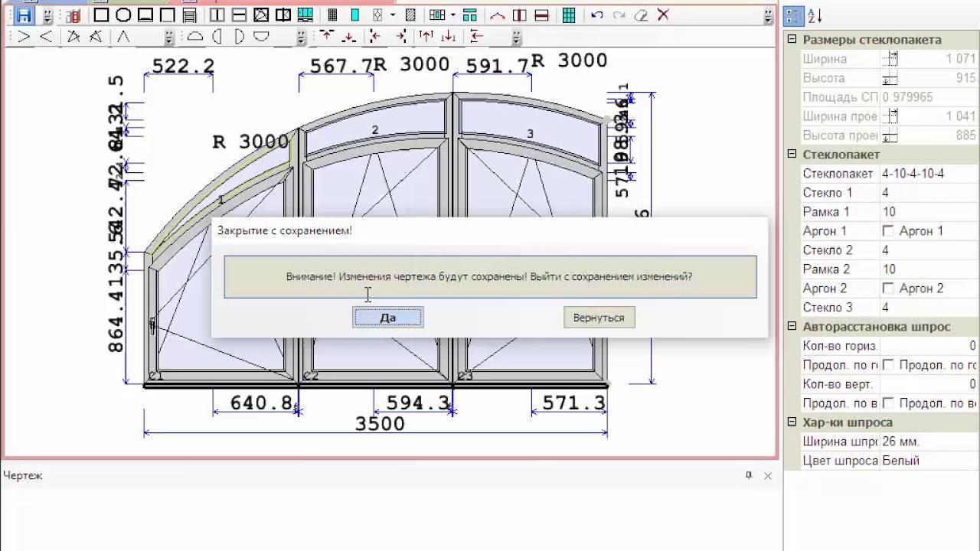Select the left half-circle shape
980x551 pixels.
tap(217, 36)
